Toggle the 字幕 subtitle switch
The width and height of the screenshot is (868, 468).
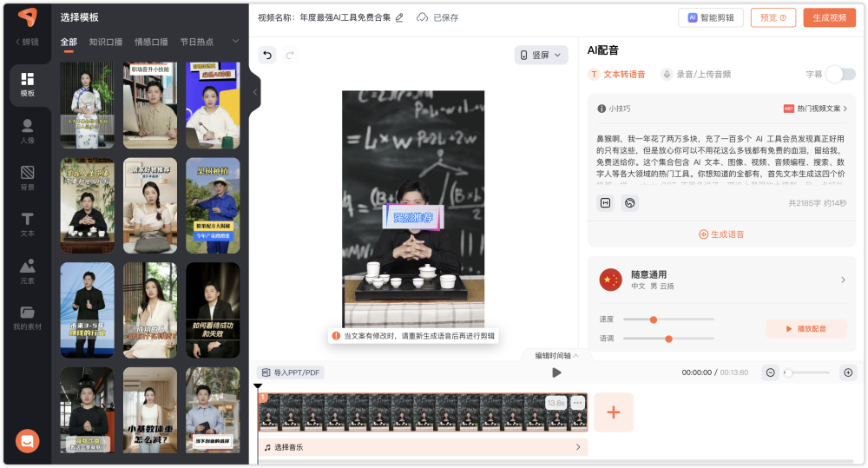(841, 74)
